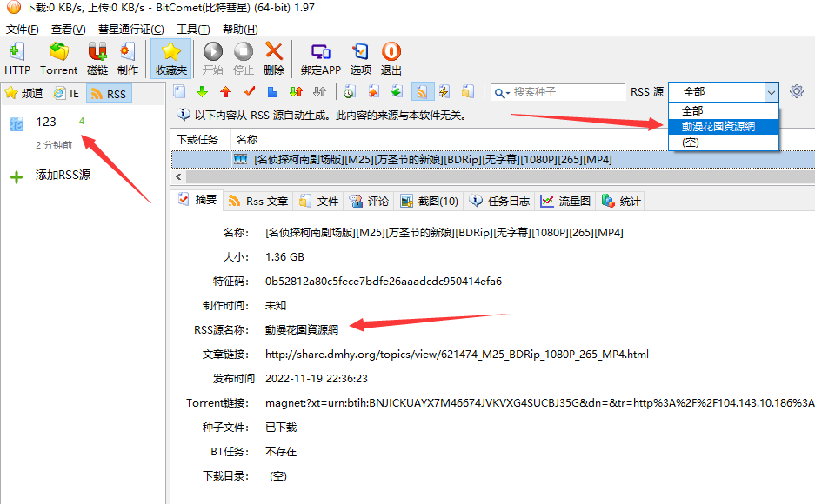
Task: Click the blue folder-shape icon
Action: [x=272, y=92]
